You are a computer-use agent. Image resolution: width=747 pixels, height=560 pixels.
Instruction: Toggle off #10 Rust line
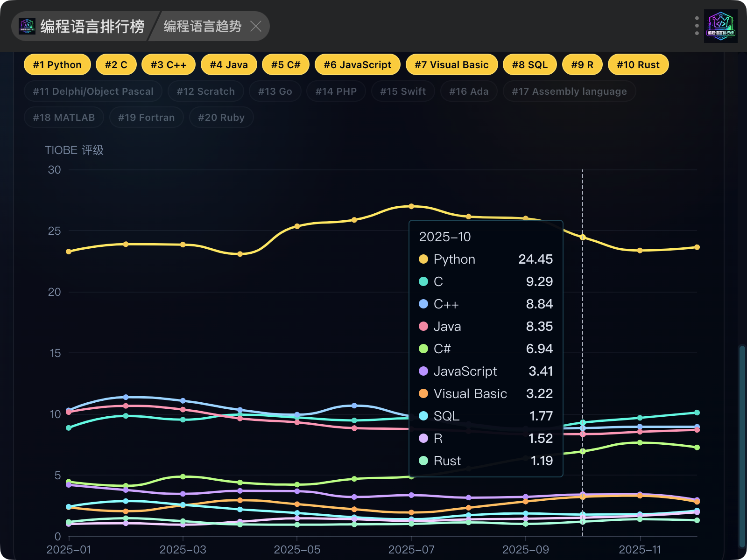coord(638,64)
